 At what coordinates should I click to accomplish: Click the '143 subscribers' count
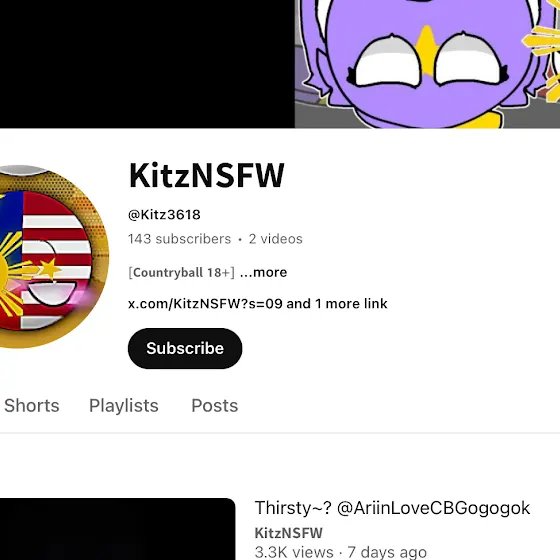coord(180,239)
